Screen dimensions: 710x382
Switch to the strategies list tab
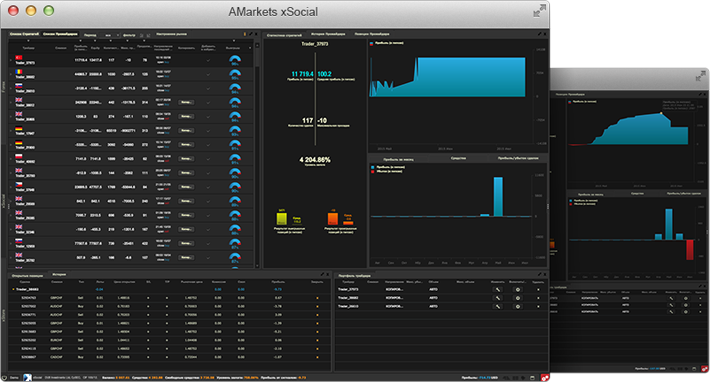24,34
